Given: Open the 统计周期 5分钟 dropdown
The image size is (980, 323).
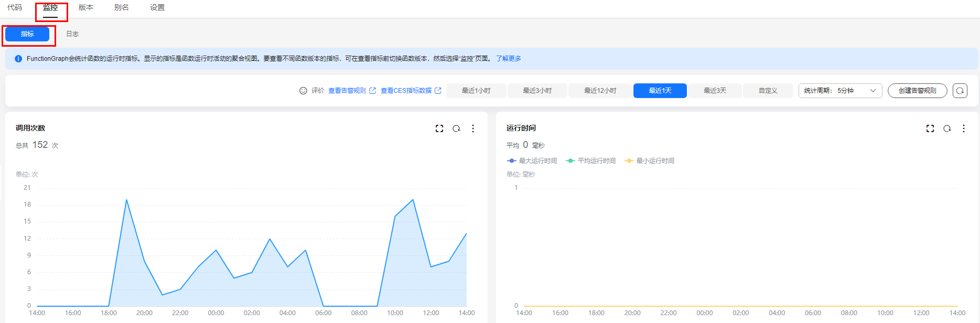Looking at the screenshot, I should (840, 91).
